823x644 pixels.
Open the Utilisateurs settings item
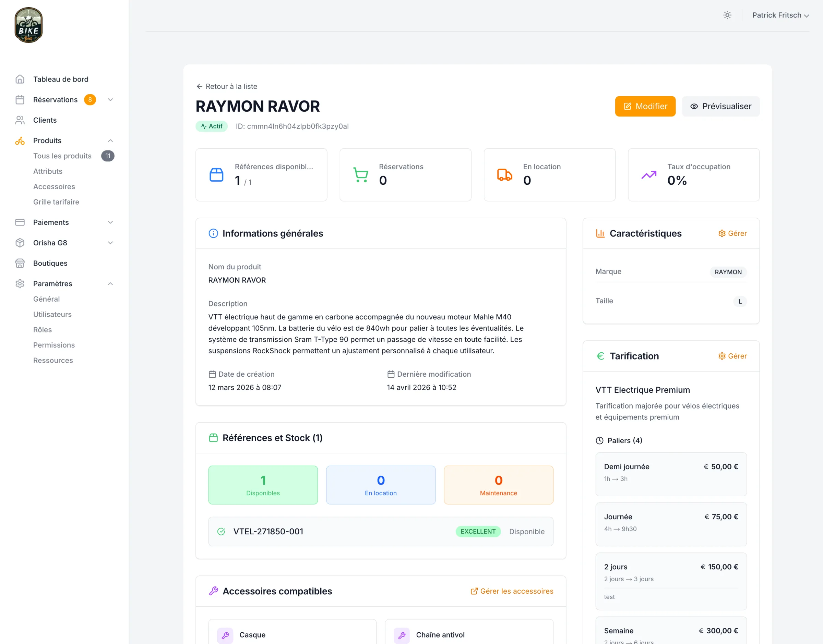tap(52, 314)
